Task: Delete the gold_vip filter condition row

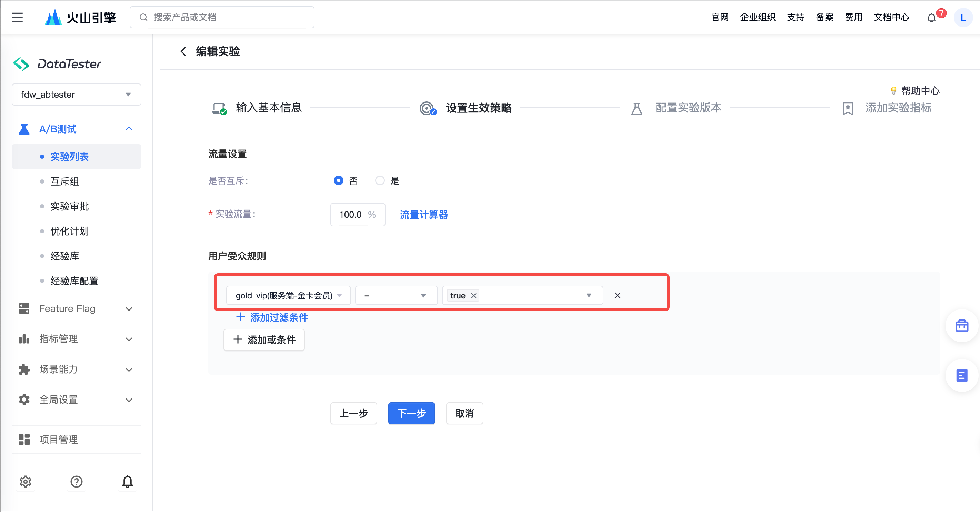Action: 618,295
